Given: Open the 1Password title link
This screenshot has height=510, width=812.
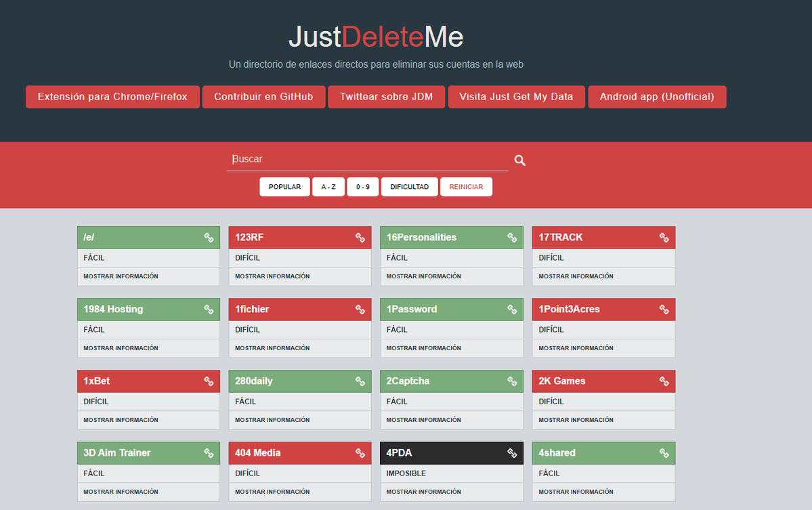Looking at the screenshot, I should [412, 309].
